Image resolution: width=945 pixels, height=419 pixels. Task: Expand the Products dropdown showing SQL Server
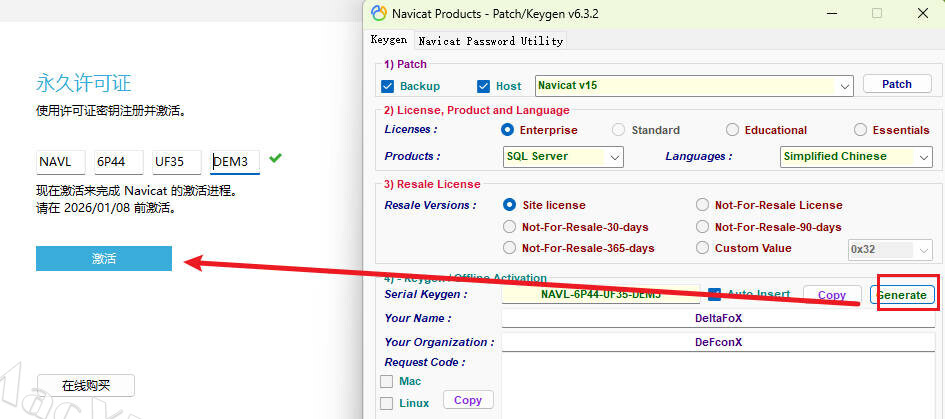click(614, 157)
